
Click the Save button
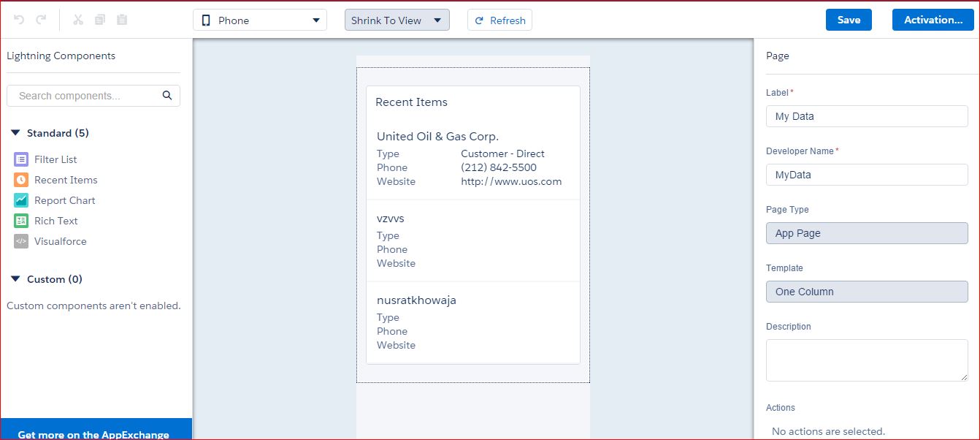(x=849, y=20)
